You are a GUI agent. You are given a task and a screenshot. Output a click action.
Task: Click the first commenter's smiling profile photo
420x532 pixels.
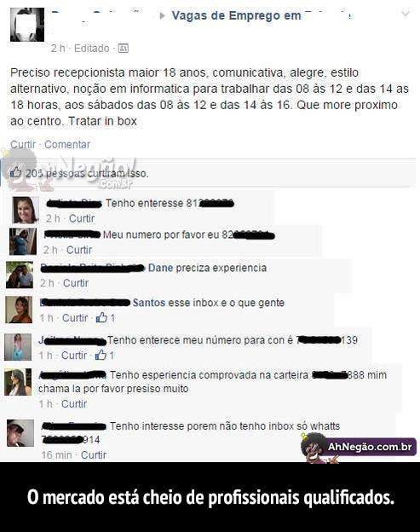[26, 210]
